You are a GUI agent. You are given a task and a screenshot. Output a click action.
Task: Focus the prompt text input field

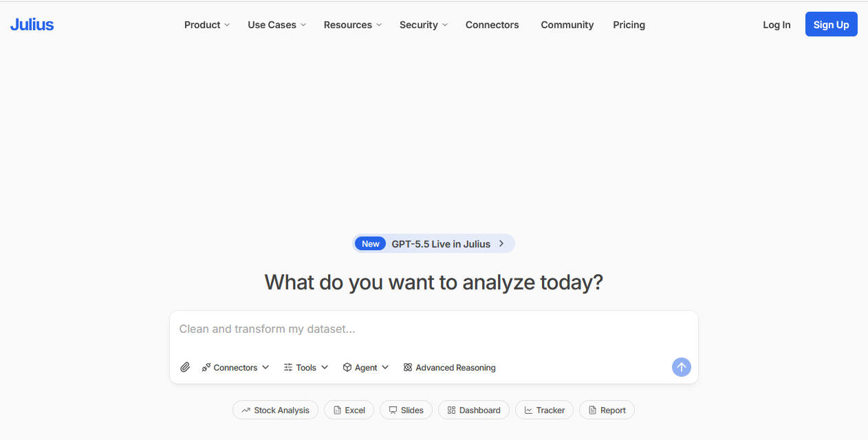pos(434,329)
